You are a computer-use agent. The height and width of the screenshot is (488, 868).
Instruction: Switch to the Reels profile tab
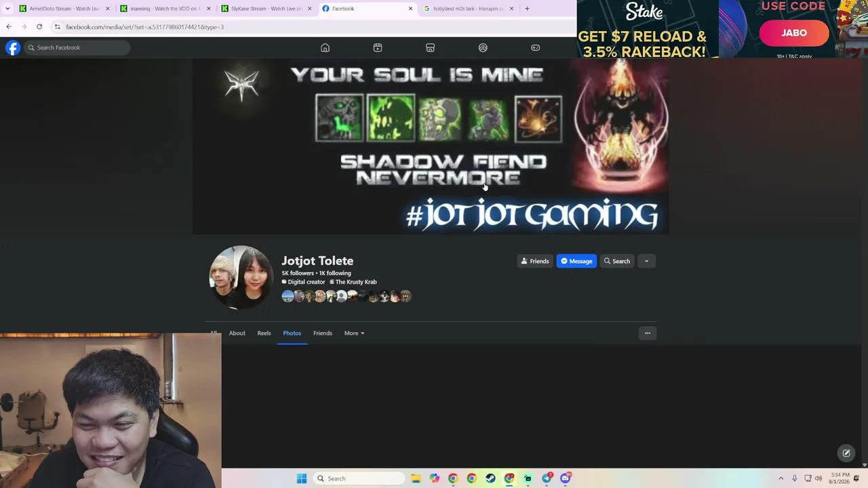[x=264, y=333]
